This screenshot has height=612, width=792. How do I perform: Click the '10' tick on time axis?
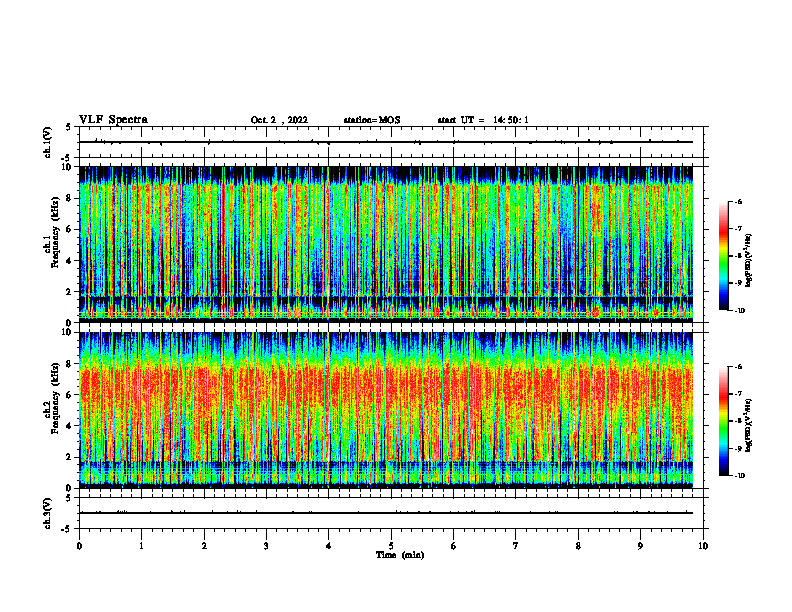(x=703, y=546)
